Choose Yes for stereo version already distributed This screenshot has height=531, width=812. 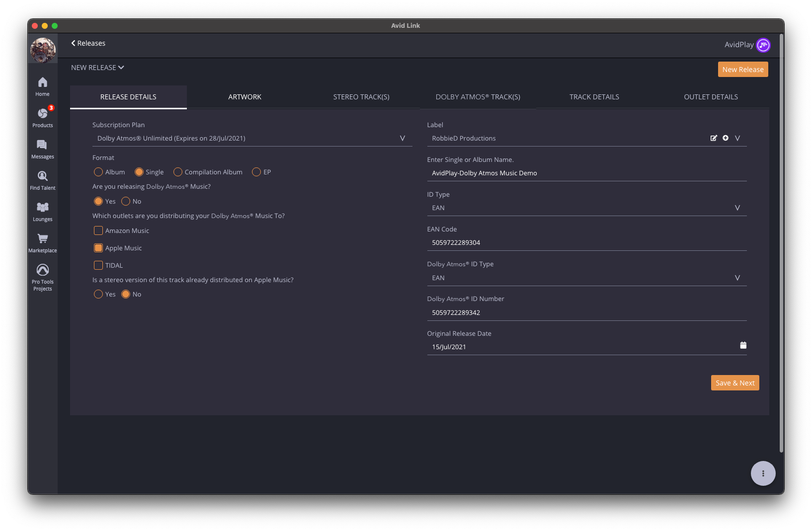pyautogui.click(x=98, y=294)
